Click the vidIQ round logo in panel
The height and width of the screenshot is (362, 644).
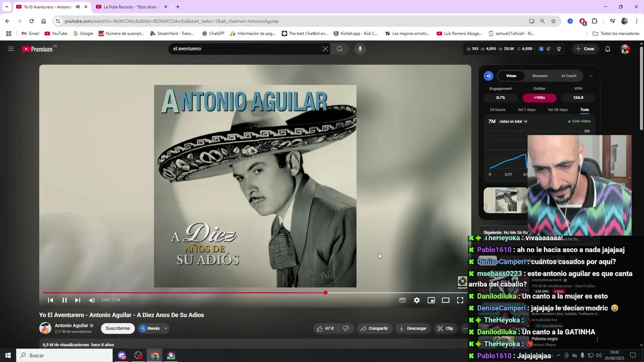point(488,76)
